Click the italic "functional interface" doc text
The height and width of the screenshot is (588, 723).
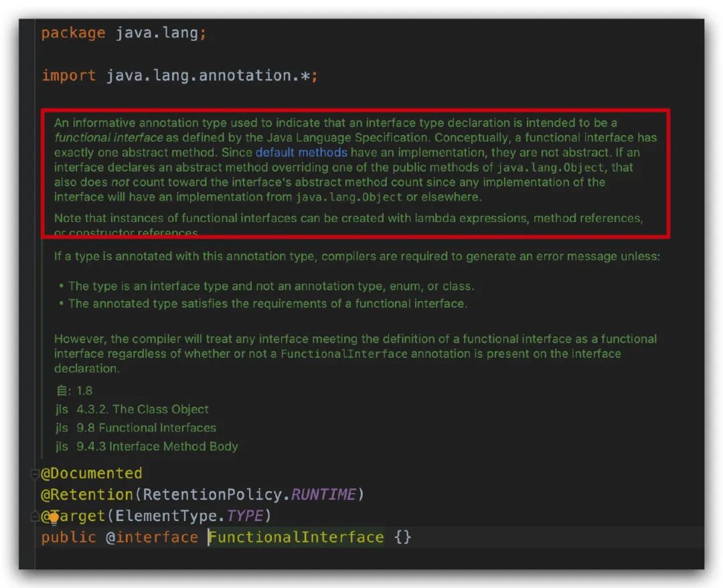(108, 138)
